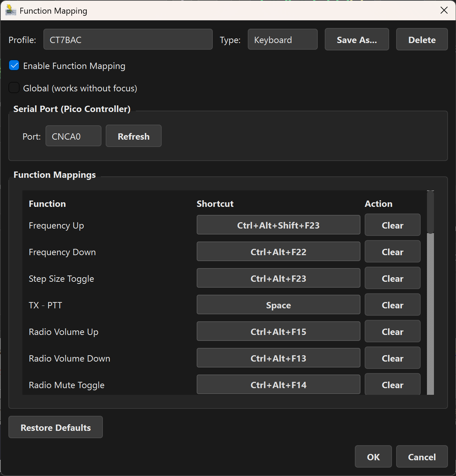Select the Profile field showing CT7BAC
Image resolution: width=456 pixels, height=476 pixels.
[x=128, y=39]
